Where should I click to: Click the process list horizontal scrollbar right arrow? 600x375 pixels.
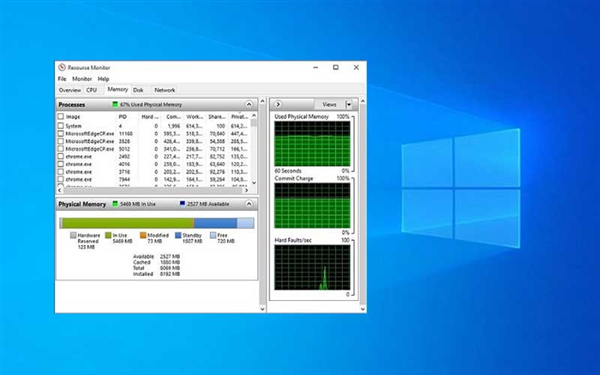[x=246, y=190]
